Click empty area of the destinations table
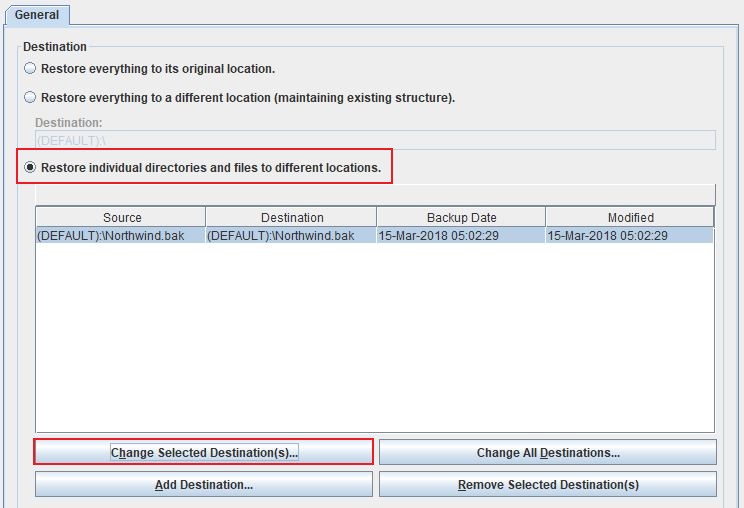The width and height of the screenshot is (744, 508). 375,340
